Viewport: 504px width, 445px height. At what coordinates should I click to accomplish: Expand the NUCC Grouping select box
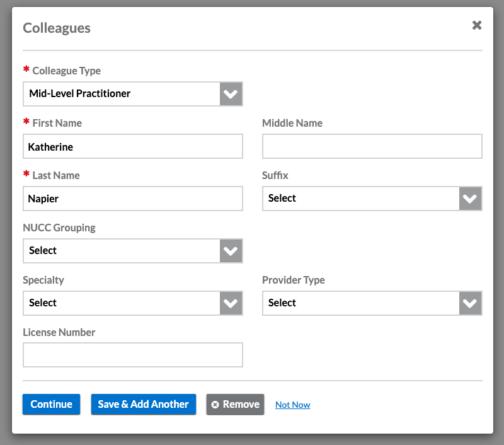[122, 251]
